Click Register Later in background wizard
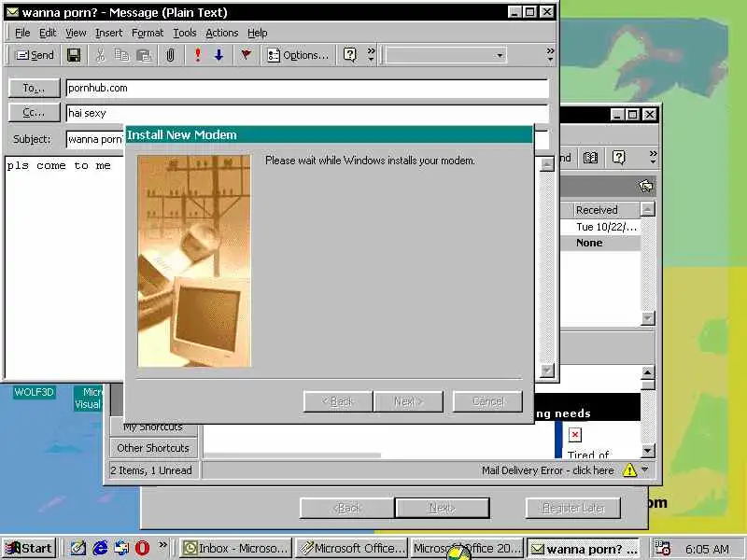This screenshot has height=560, width=747. pos(573,508)
